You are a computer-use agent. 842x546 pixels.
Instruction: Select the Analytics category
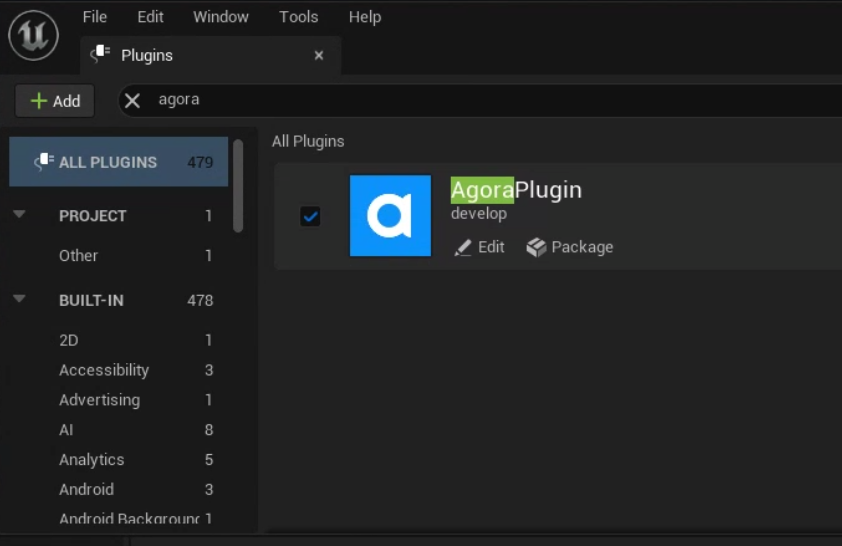(119, 460)
